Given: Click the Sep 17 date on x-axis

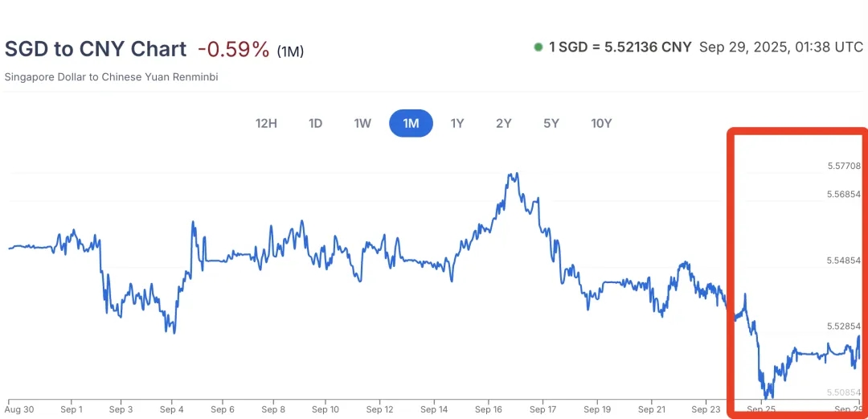Looking at the screenshot, I should [x=543, y=409].
